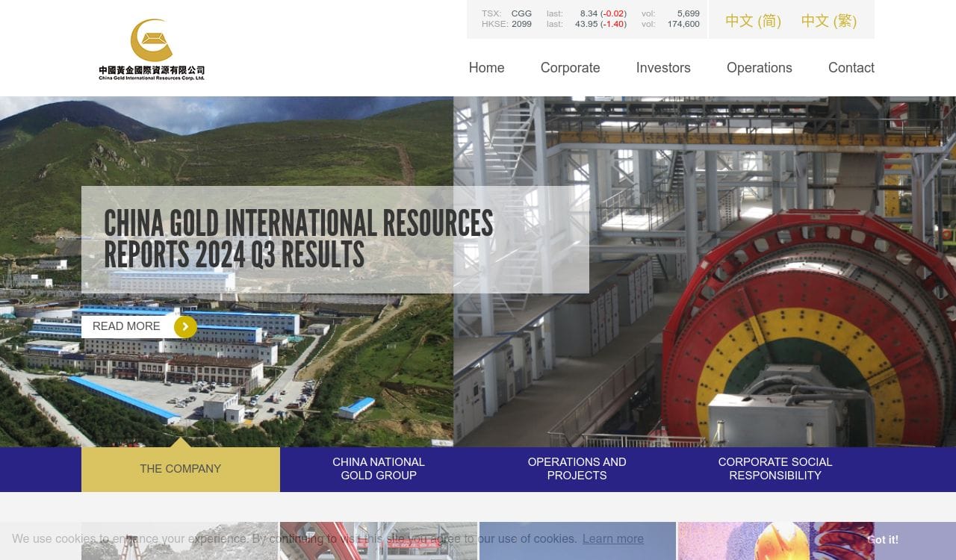Dismiss cookie banner with Got it!
The height and width of the screenshot is (560, 956).
[883, 540]
